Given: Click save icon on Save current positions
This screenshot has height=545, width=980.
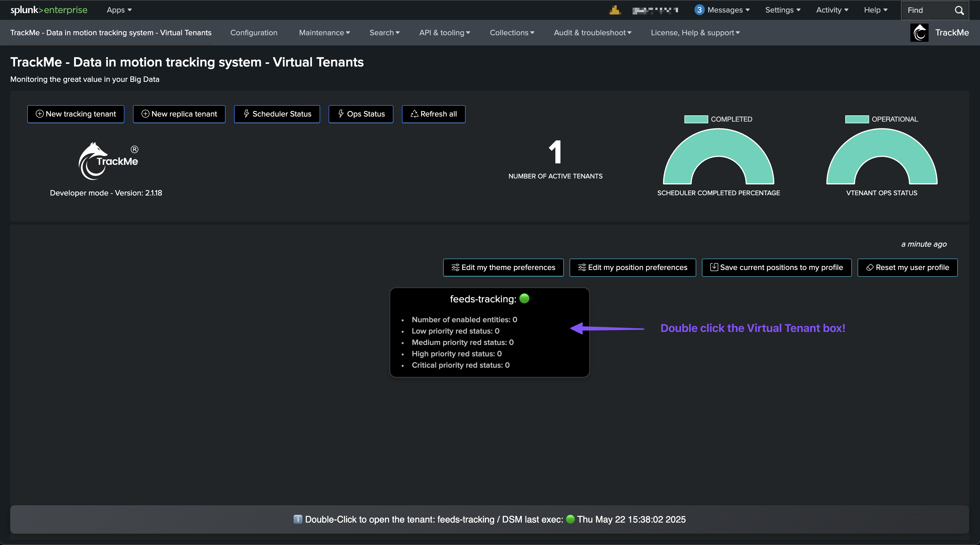Looking at the screenshot, I should pos(714,267).
